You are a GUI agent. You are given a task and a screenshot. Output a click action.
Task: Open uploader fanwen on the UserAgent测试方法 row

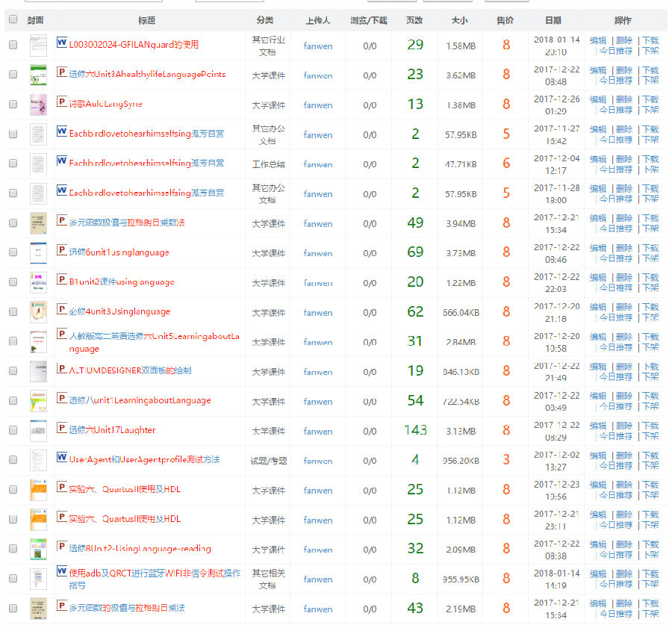318,461
